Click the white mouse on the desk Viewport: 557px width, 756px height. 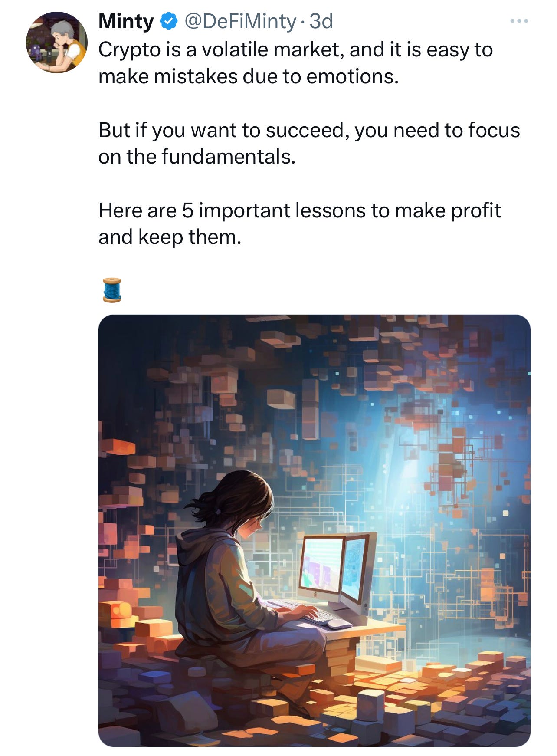(x=339, y=624)
